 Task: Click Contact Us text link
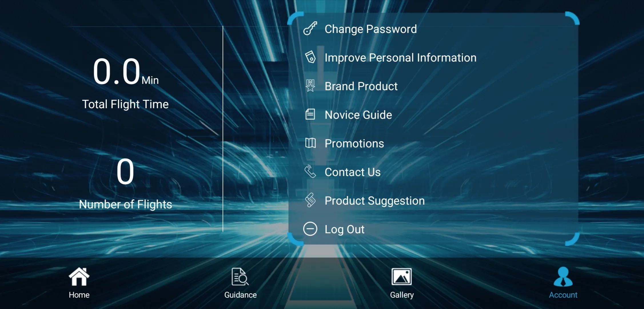(352, 172)
